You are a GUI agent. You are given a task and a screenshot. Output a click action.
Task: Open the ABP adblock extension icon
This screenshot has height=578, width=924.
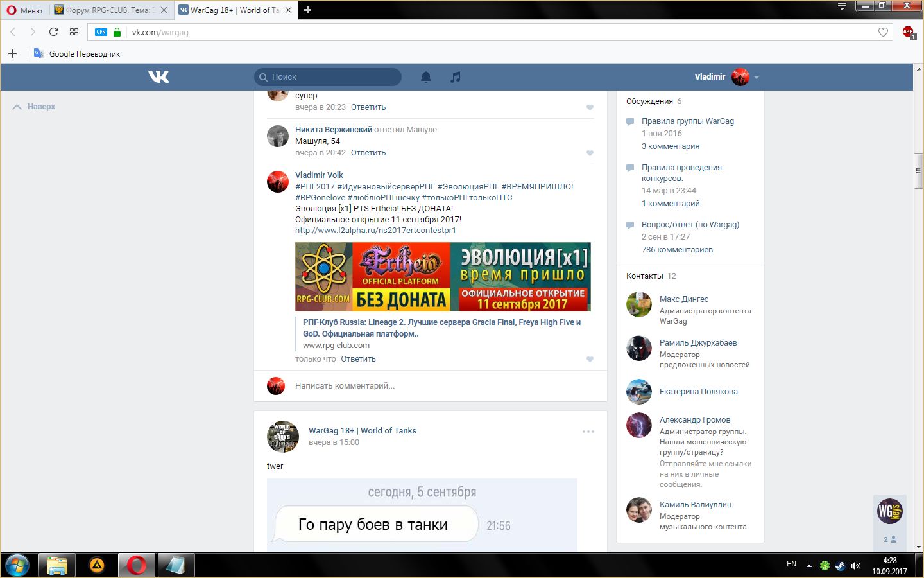point(909,32)
